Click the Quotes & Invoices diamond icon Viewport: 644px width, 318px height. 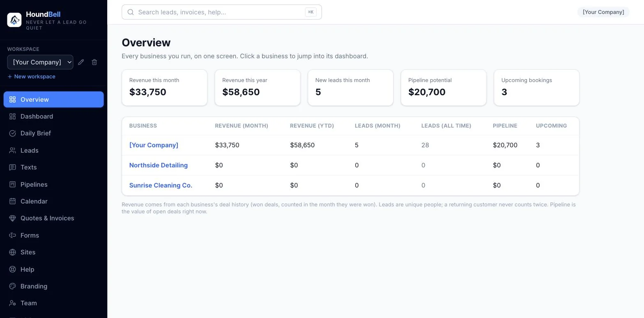[13, 218]
